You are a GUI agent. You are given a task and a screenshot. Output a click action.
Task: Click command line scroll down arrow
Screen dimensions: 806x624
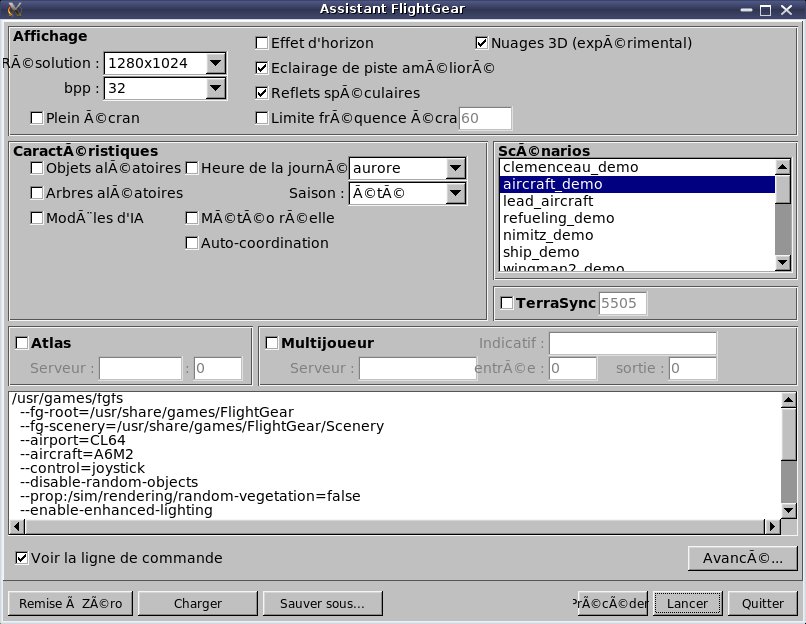pyautogui.click(x=789, y=510)
